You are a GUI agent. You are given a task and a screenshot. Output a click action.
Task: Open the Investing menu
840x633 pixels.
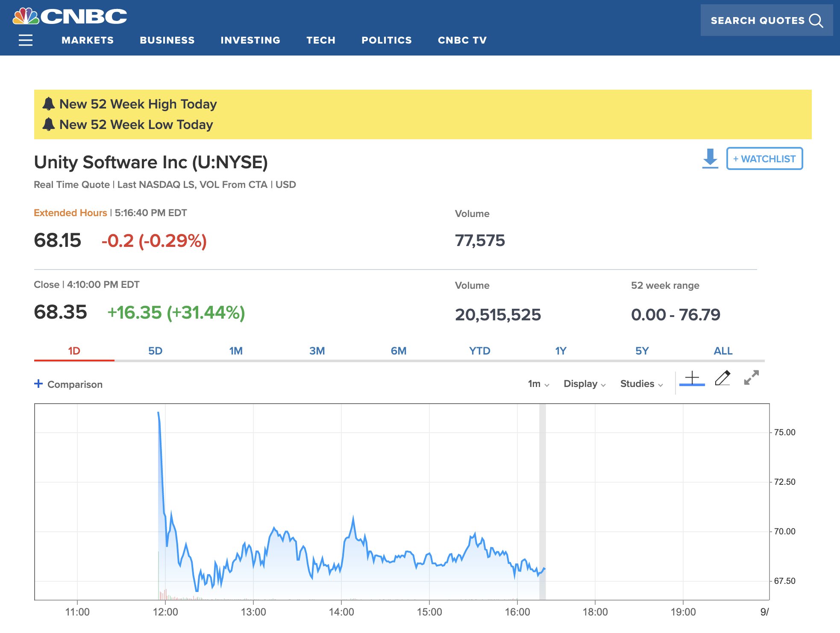(x=250, y=40)
